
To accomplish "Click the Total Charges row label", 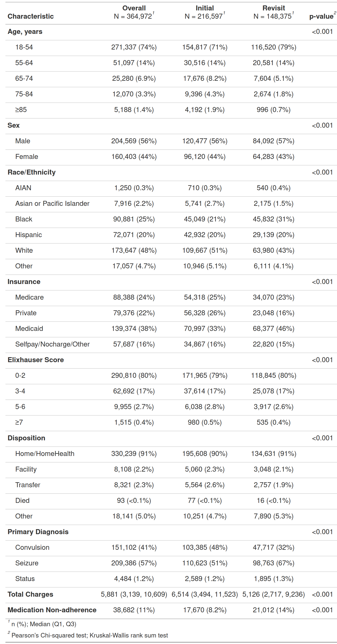I will tap(30, 594).
